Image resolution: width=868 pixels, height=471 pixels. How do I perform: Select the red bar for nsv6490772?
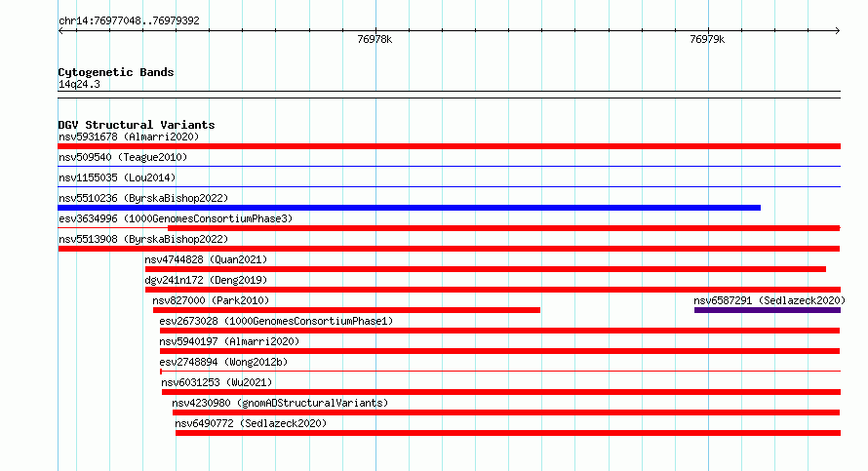coord(507,433)
